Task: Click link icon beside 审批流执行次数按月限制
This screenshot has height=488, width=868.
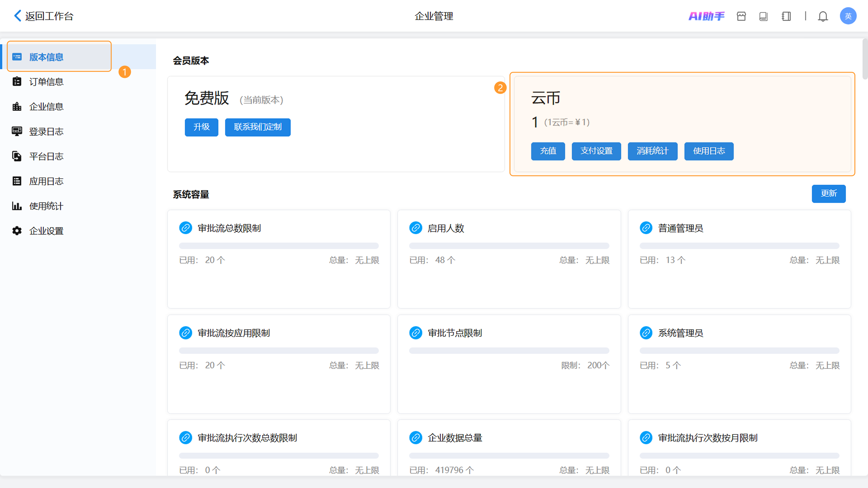Action: coord(646,437)
